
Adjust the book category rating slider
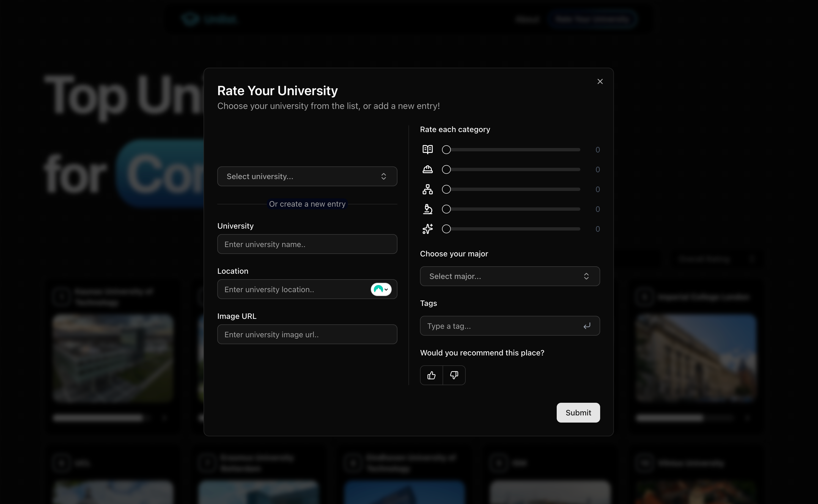click(511, 150)
